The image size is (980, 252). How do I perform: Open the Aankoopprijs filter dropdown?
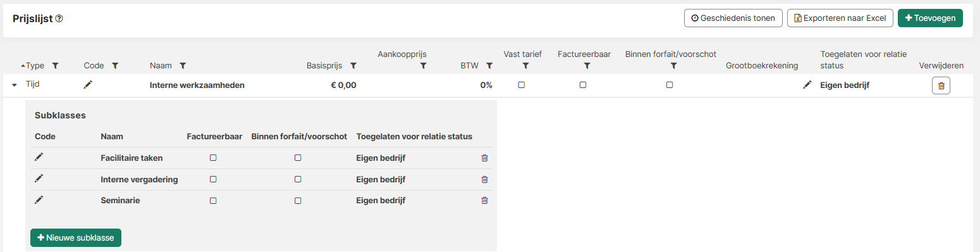tap(424, 65)
